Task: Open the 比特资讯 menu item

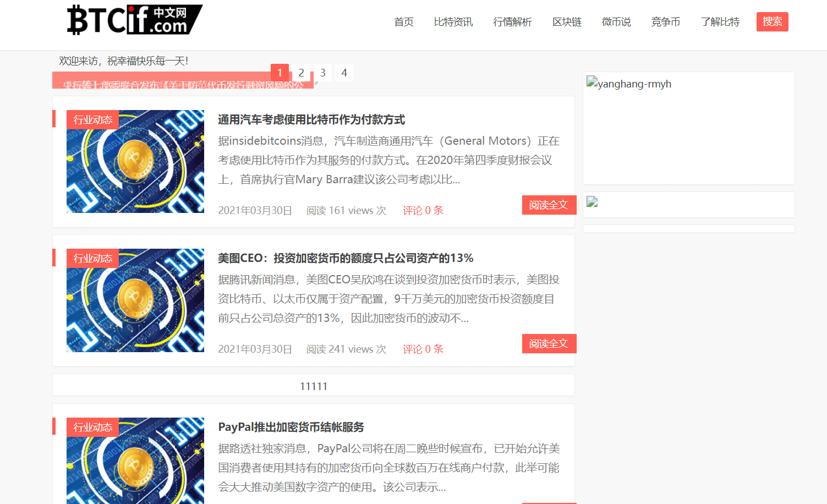Action: [x=453, y=21]
